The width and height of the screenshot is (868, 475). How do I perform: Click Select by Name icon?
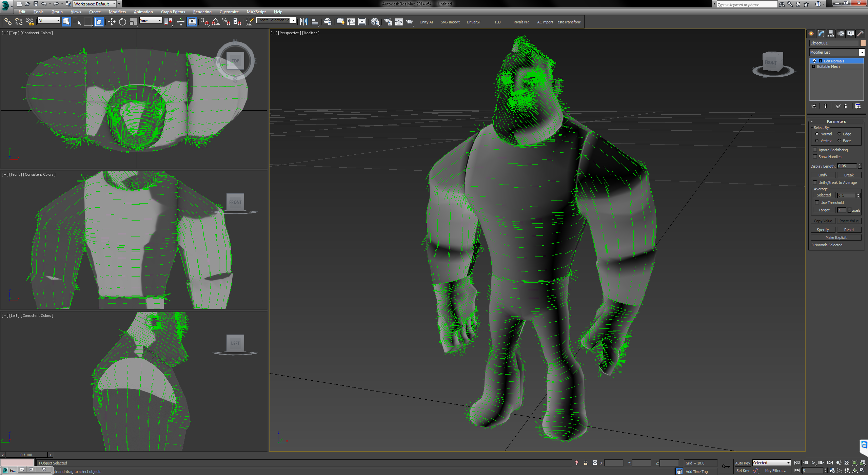(77, 22)
